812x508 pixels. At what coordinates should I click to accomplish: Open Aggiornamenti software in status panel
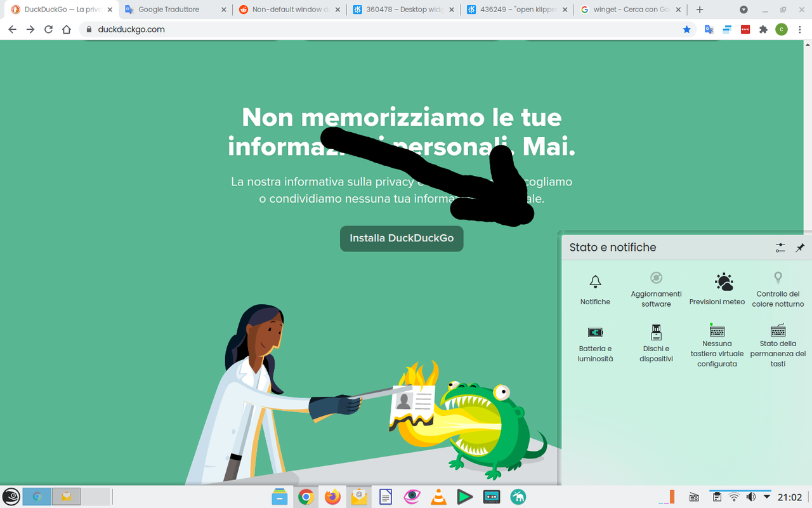coord(656,290)
